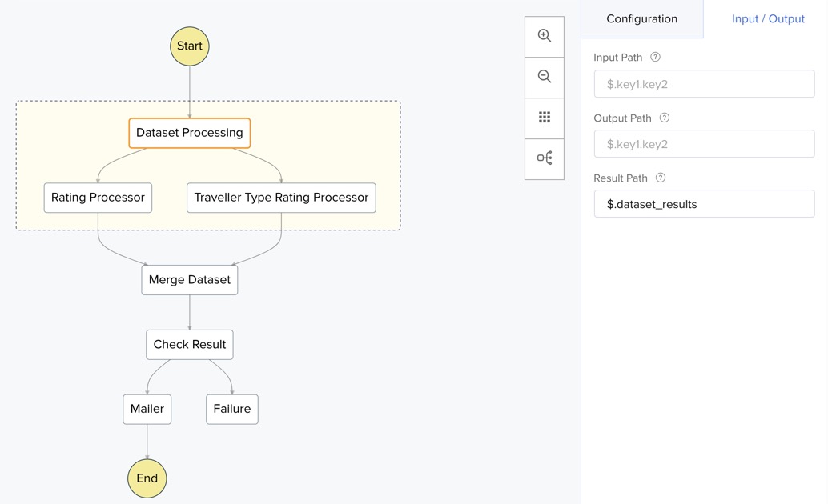This screenshot has width=828, height=504.
Task: Select the Dataset Processing node
Action: [190, 133]
